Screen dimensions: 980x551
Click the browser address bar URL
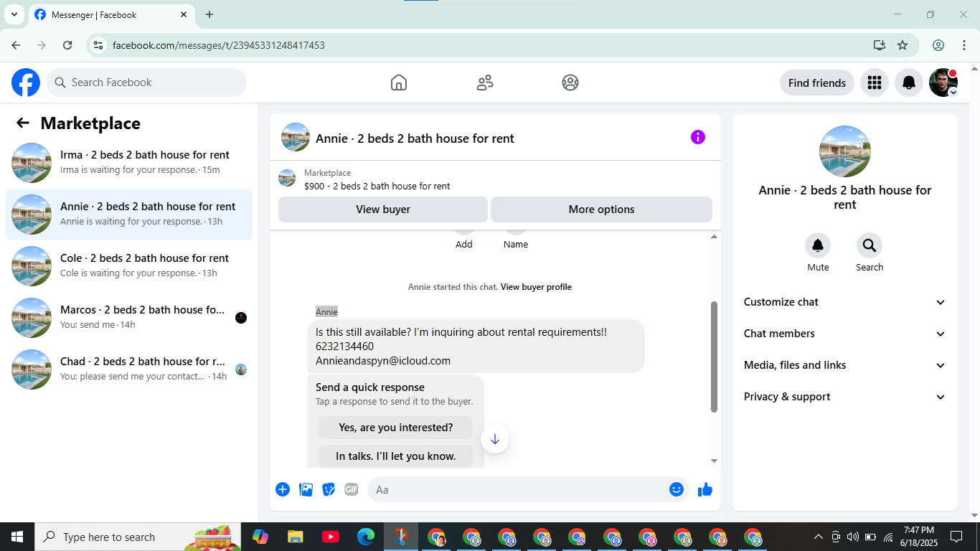click(219, 45)
